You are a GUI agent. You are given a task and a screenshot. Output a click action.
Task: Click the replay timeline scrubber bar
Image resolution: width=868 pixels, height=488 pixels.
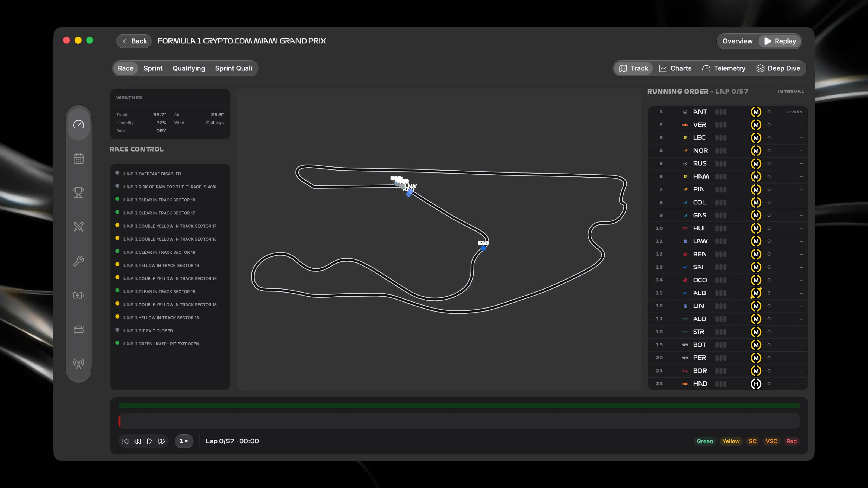(459, 421)
